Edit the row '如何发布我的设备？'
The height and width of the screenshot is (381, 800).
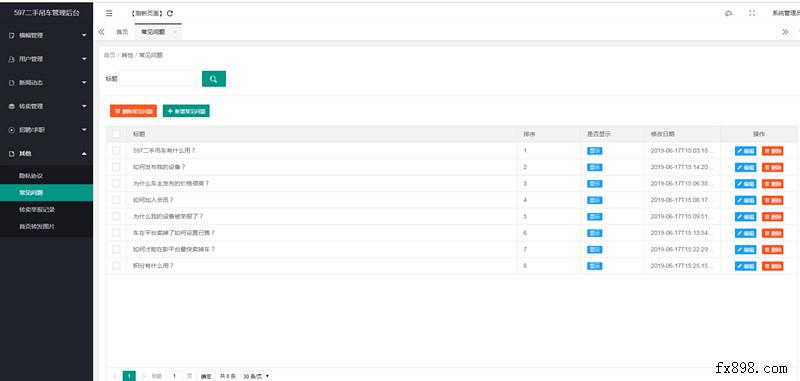[x=745, y=167]
